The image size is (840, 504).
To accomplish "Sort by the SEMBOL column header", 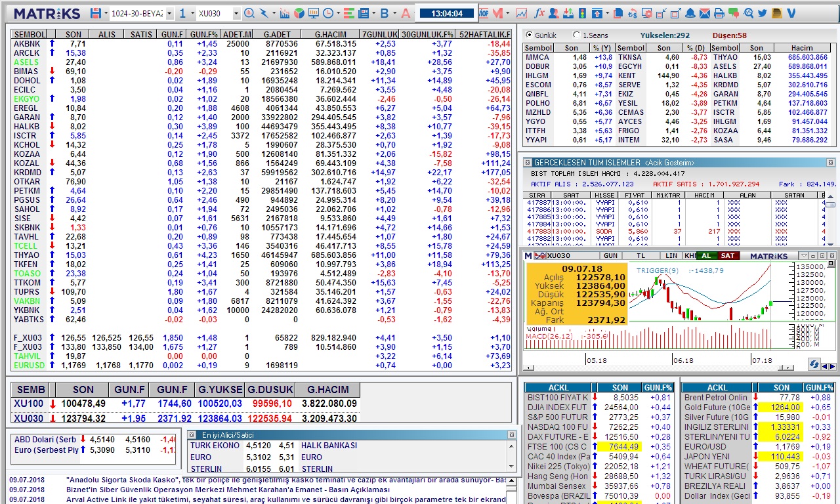I will pos(30,34).
